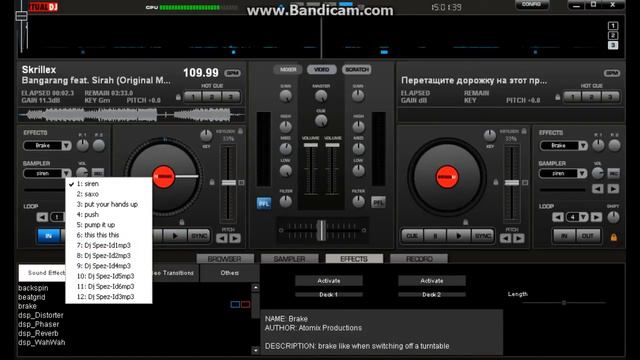Select waveform view 3 in top right
This screenshot has height=360, width=640.
pos(613,45)
